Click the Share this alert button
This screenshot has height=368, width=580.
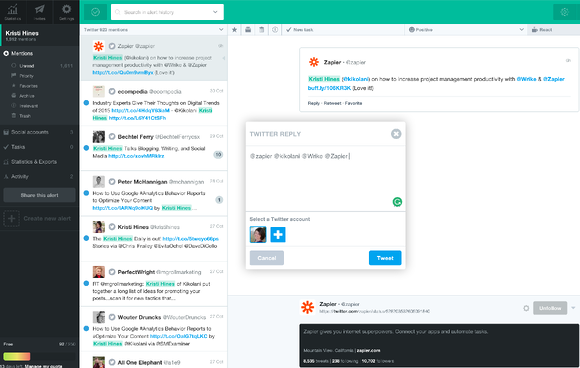click(x=39, y=195)
